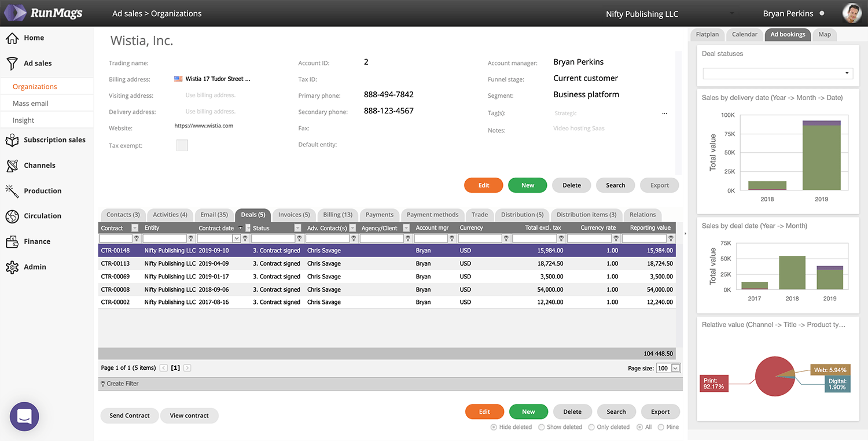Viewport: 868px width, 441px height.
Task: Click the Tag(s) ellipsis icon
Action: tap(664, 113)
